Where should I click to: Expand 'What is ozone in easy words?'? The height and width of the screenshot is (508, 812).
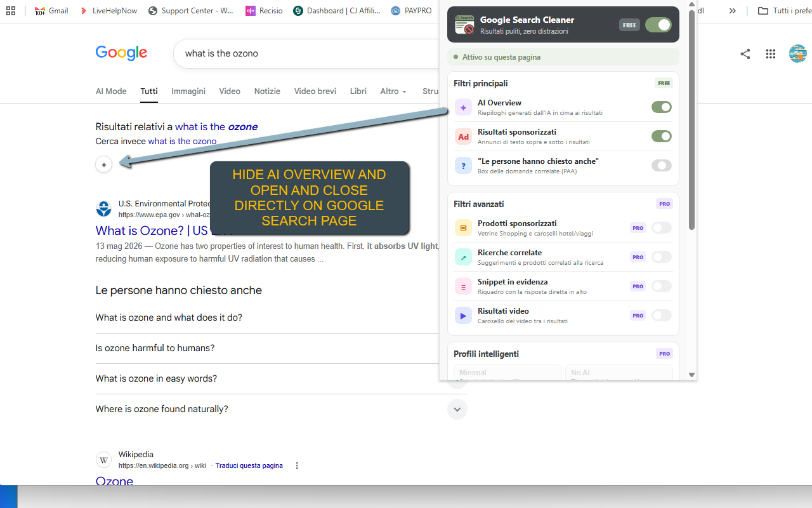(281, 378)
